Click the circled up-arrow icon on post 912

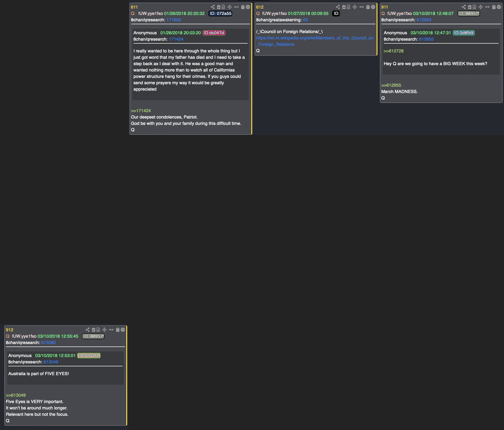[123, 330]
